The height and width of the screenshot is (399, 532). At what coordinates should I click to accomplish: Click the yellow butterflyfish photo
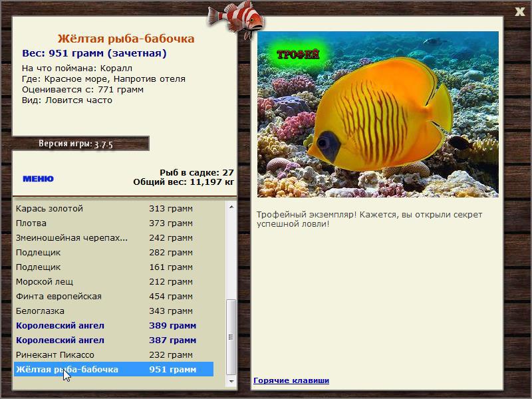point(378,114)
